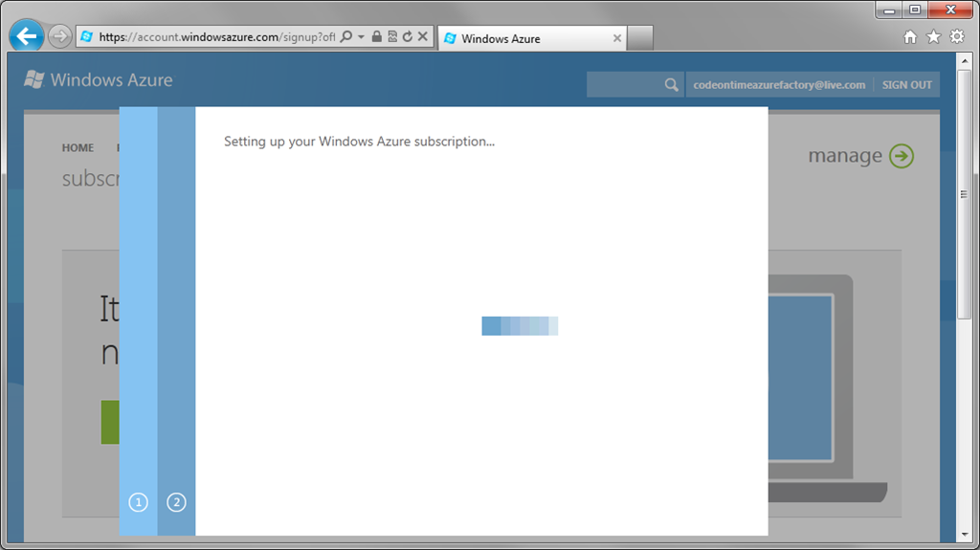Click the SIGN OUT link
The width and height of the screenshot is (980, 550).
coord(907,85)
